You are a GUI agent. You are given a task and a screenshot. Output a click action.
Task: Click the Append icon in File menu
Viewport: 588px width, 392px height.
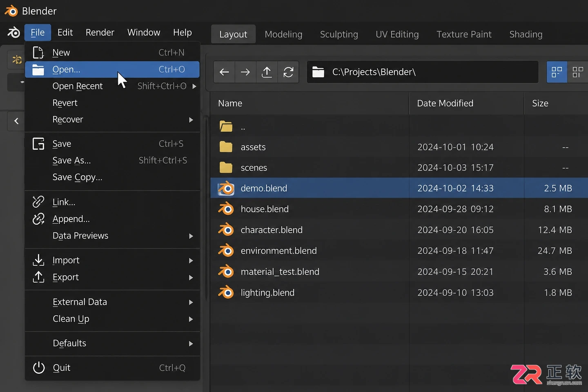38,219
